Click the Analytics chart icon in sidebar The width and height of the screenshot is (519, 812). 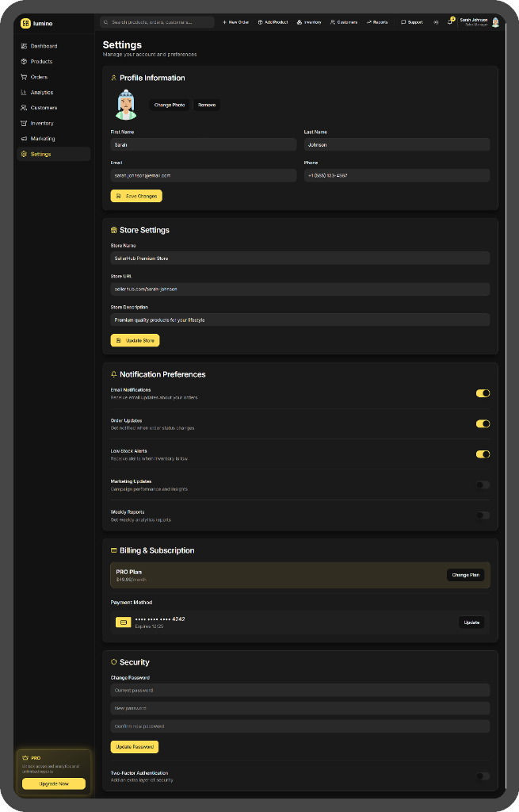[x=24, y=93]
